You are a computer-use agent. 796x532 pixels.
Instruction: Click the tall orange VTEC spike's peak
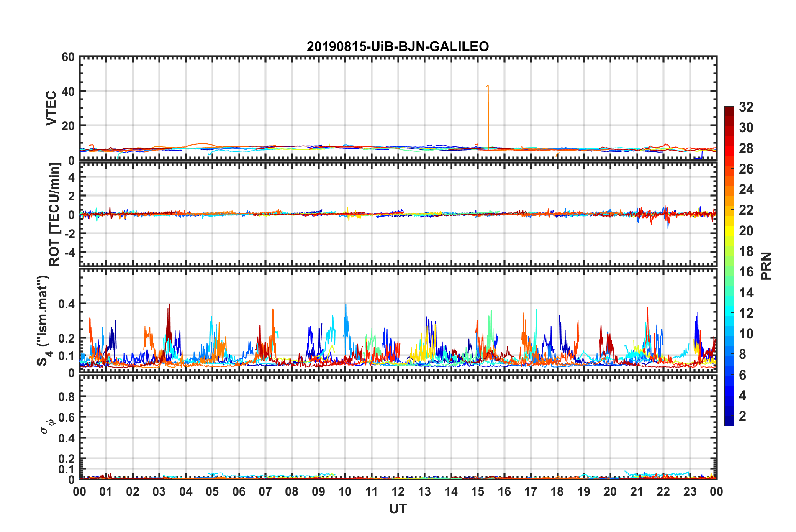[488, 86]
